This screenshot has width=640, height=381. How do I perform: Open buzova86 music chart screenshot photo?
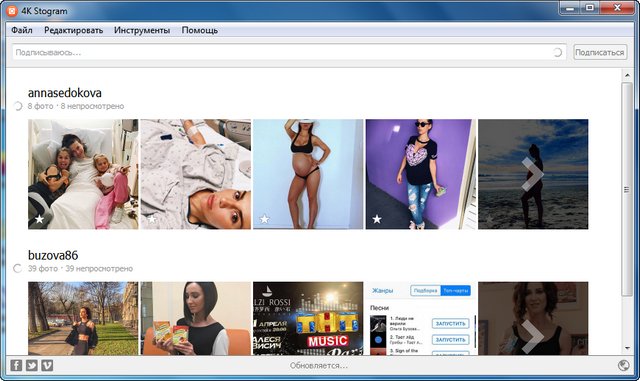(x=420, y=318)
